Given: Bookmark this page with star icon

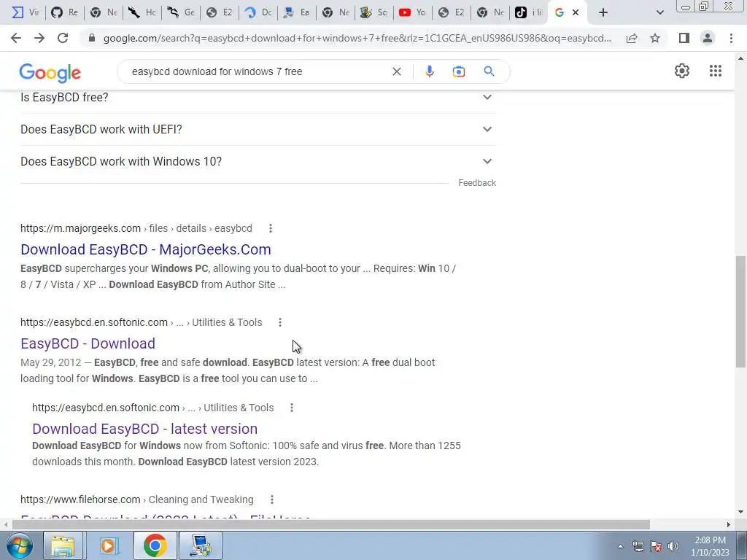Looking at the screenshot, I should click(655, 38).
